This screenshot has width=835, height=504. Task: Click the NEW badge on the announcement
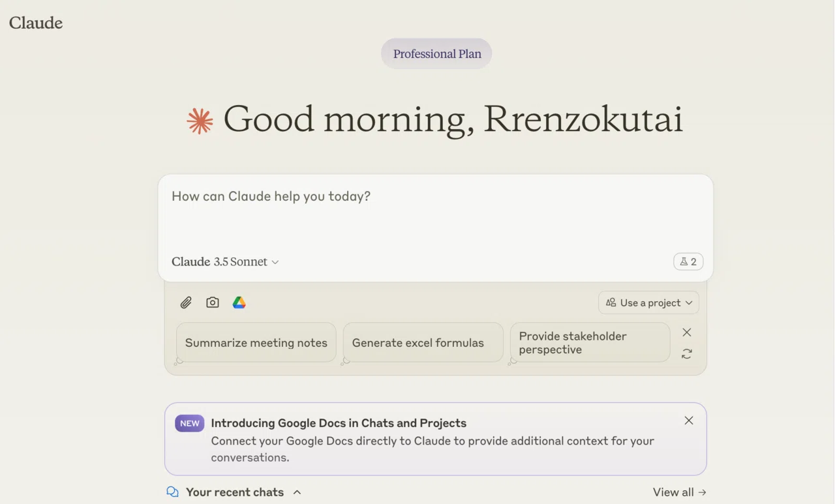pos(190,423)
